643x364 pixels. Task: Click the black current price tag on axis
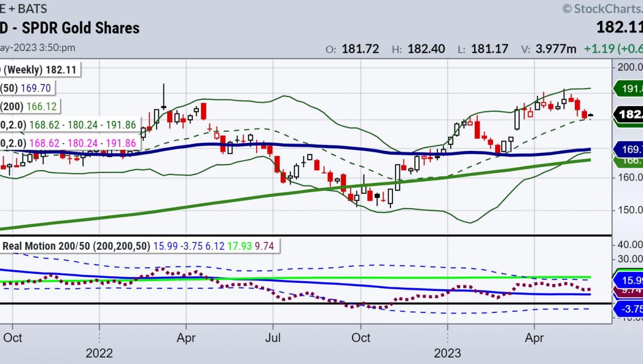(x=628, y=114)
